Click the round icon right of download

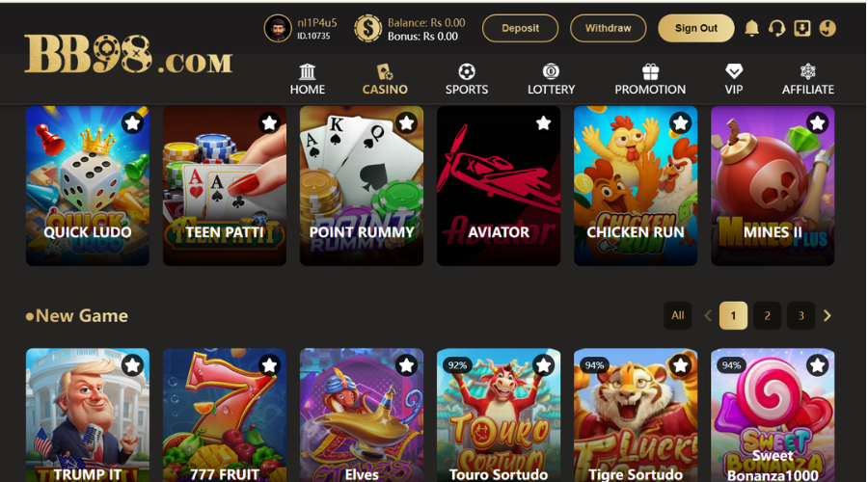(x=827, y=28)
